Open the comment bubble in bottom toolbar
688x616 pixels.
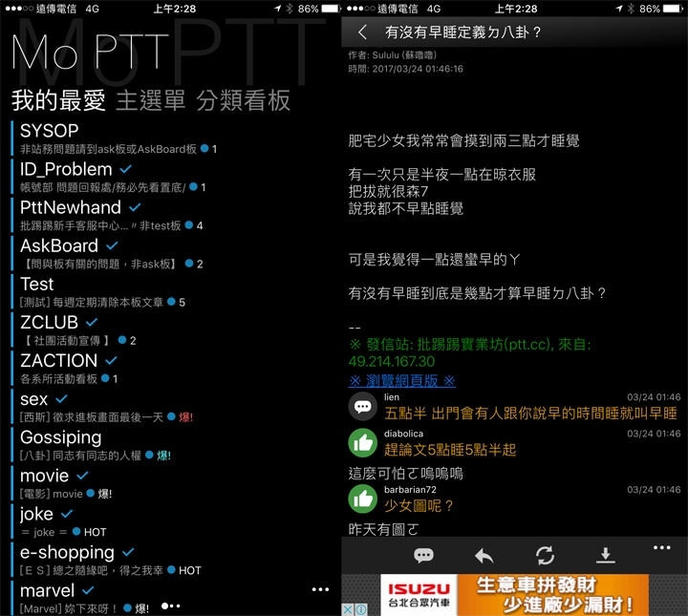(x=423, y=555)
